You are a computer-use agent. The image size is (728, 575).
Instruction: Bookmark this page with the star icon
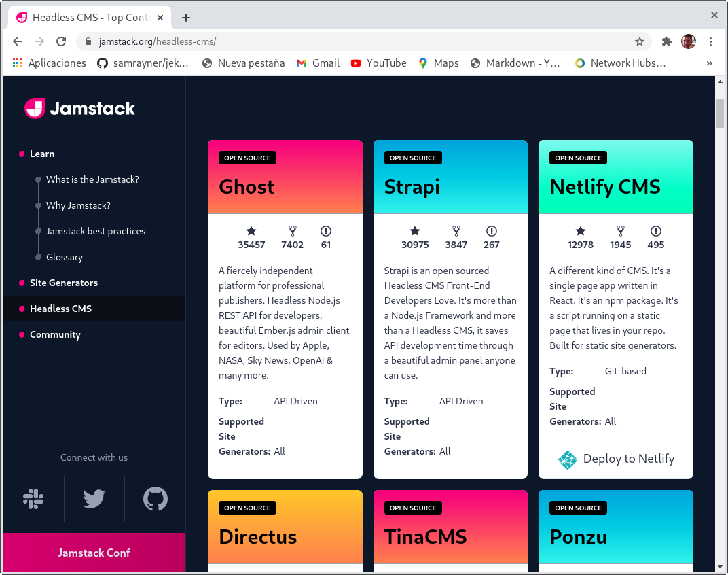coord(639,41)
